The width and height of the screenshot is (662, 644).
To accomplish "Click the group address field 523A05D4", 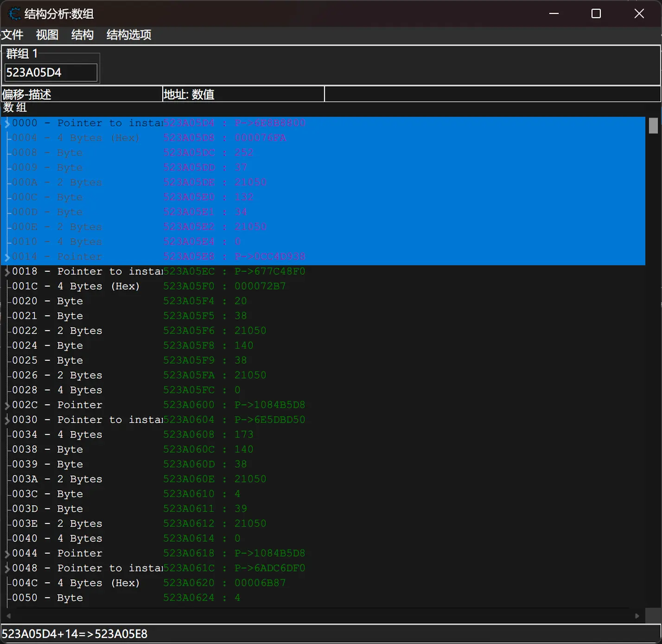I will coord(51,73).
